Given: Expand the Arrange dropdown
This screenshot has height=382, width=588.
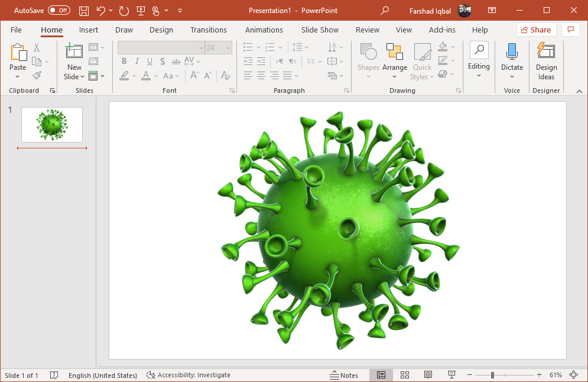Looking at the screenshot, I should pyautogui.click(x=394, y=77).
